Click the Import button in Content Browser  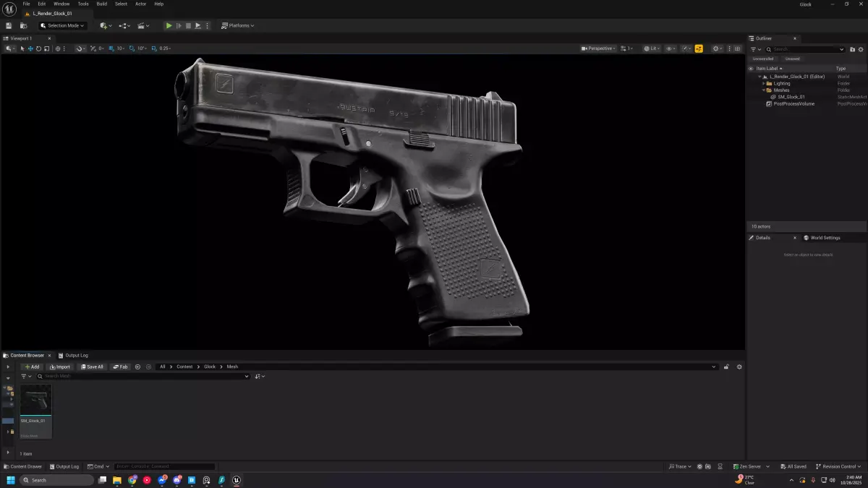(x=60, y=367)
